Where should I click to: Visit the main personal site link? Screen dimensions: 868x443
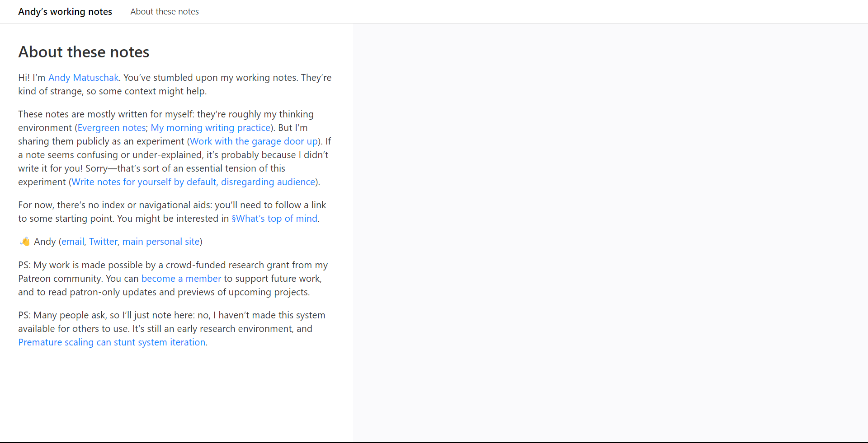(161, 242)
